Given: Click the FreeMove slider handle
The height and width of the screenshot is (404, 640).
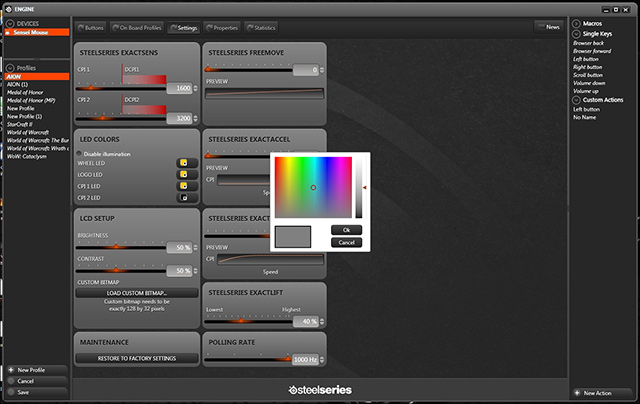Looking at the screenshot, I should pyautogui.click(x=208, y=69).
